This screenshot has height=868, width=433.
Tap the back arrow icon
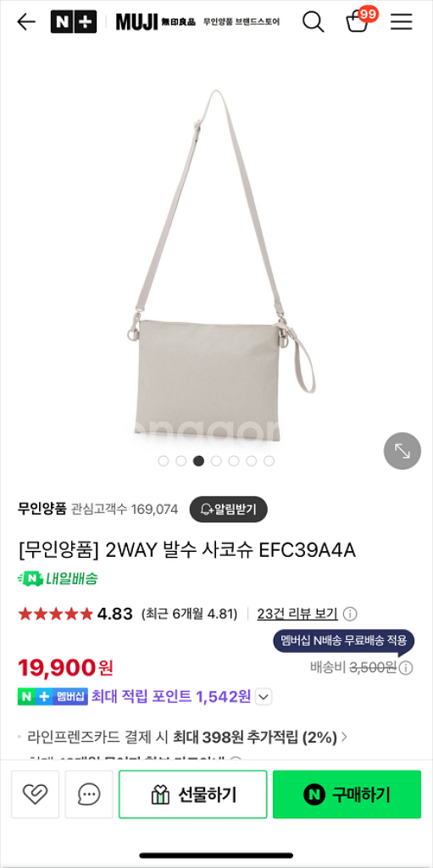click(26, 21)
